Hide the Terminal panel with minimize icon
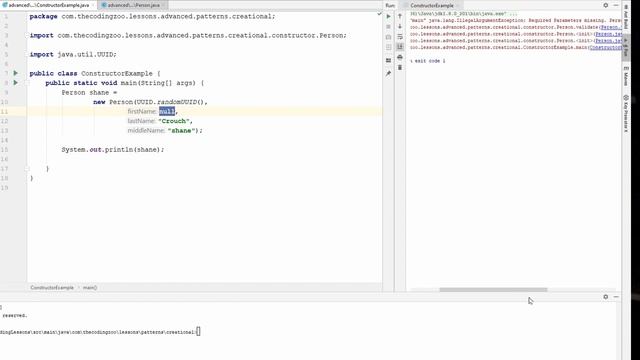640x360 pixels. coord(616,297)
